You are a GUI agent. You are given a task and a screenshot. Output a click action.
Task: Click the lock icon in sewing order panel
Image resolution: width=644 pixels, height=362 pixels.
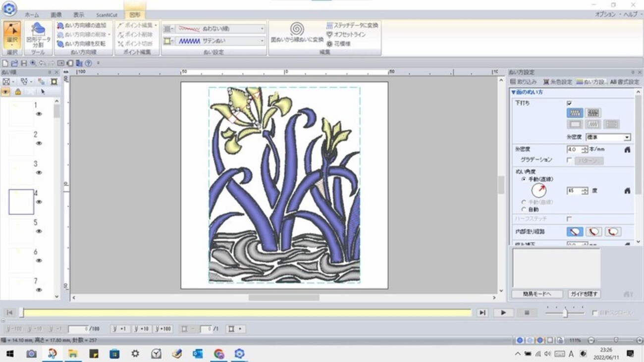coord(18,92)
